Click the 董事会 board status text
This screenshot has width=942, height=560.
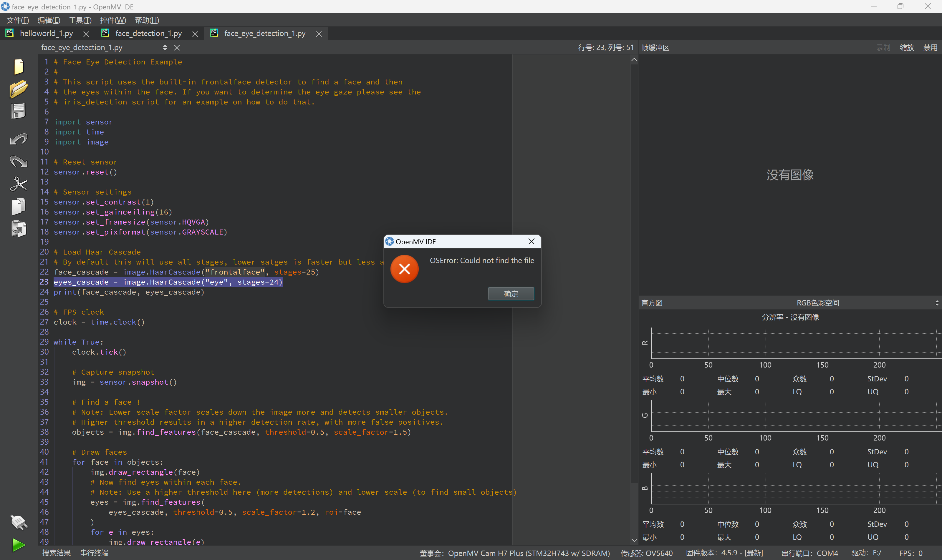pos(515,553)
